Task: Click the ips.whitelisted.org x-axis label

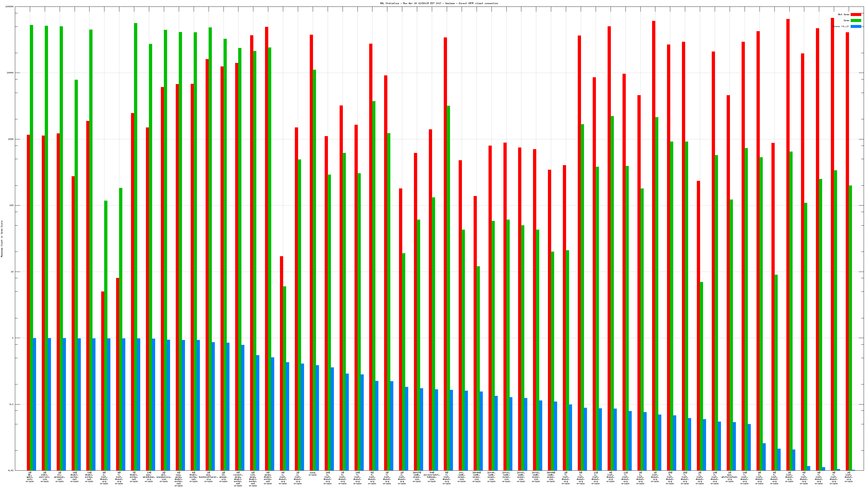Action: [x=729, y=477]
